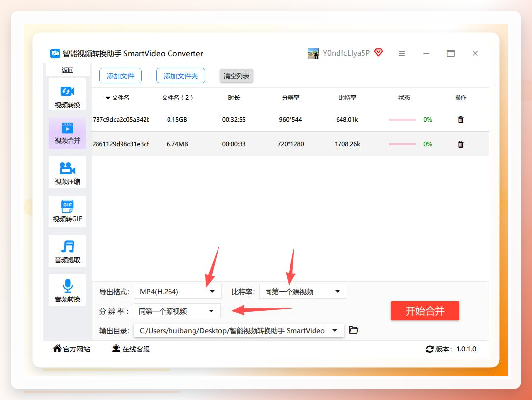Viewport: 532px width, 400px height.
Task: Open the hamburger menu in title bar
Action: [401, 53]
